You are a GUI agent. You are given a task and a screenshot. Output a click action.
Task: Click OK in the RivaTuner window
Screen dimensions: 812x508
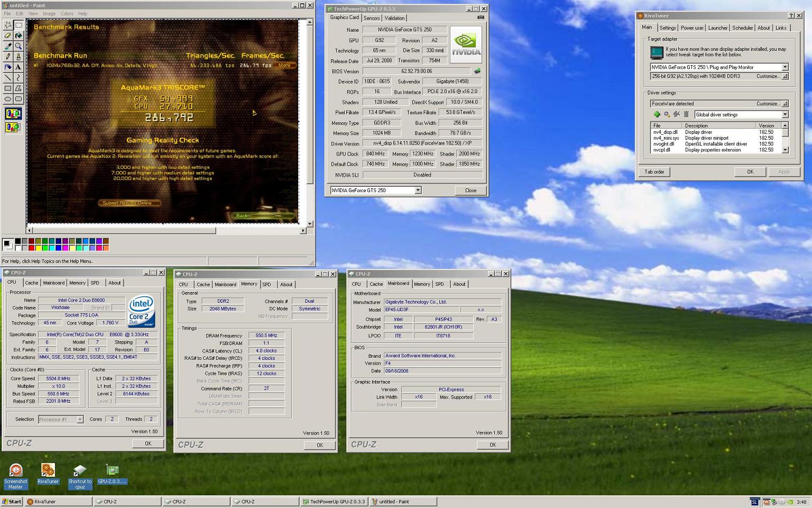coord(750,172)
